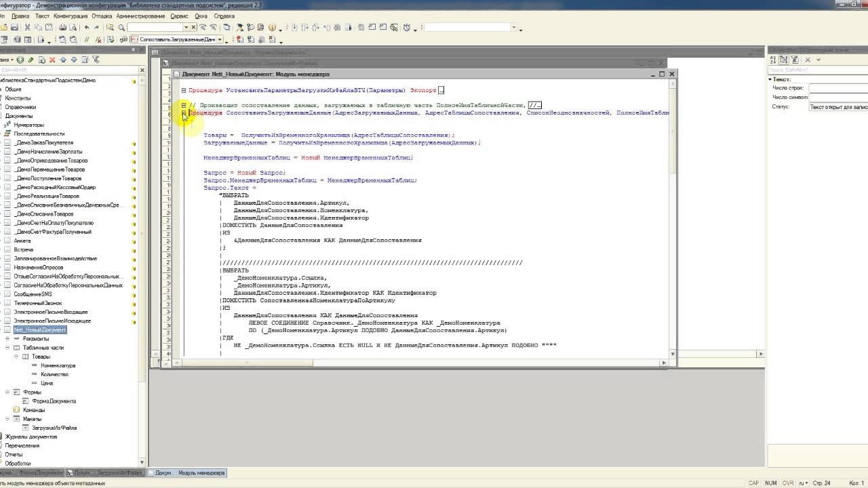Click the comment-out (//) icon in module toolbar
This screenshot has width=868, height=488.
click(86, 40)
